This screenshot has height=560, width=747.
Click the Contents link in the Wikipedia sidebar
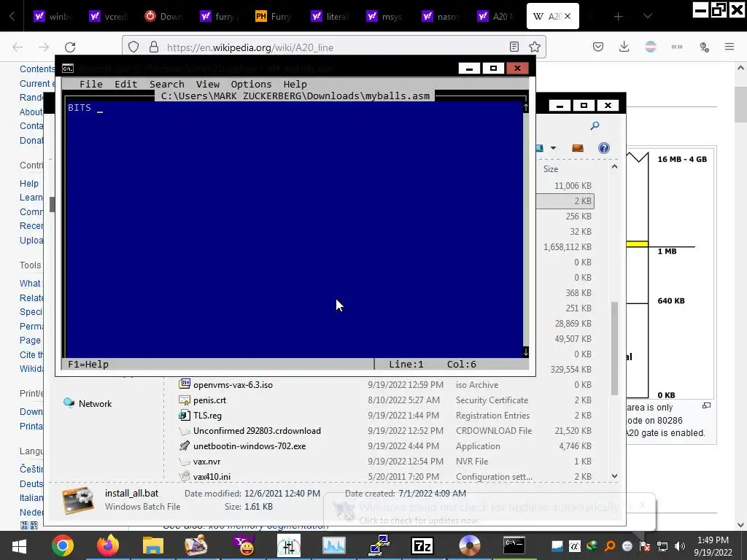(x=37, y=69)
